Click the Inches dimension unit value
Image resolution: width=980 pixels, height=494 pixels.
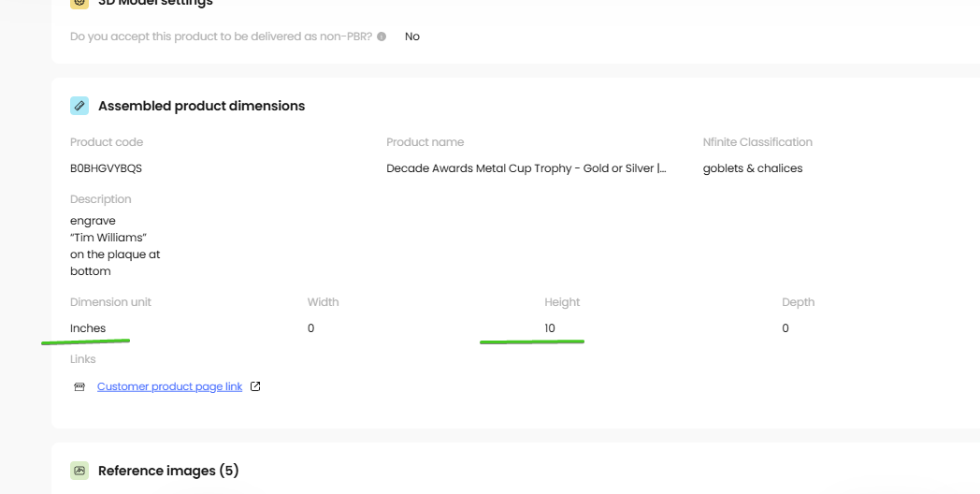click(88, 328)
